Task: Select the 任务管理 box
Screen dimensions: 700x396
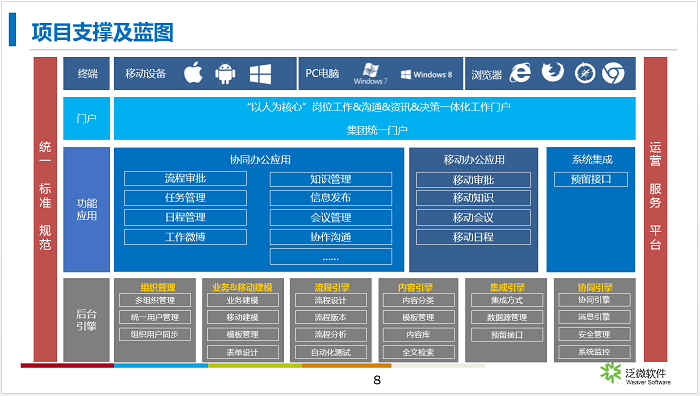Action: click(x=185, y=198)
